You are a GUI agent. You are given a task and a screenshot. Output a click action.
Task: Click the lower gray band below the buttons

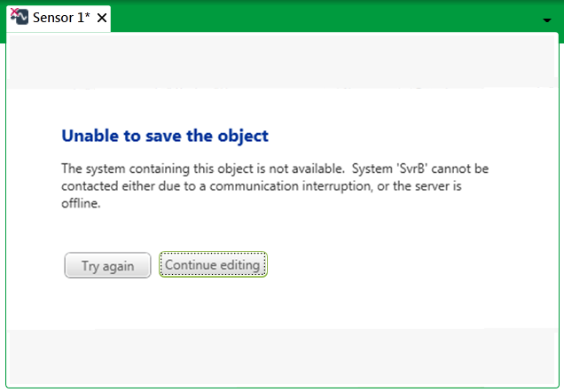(x=282, y=355)
